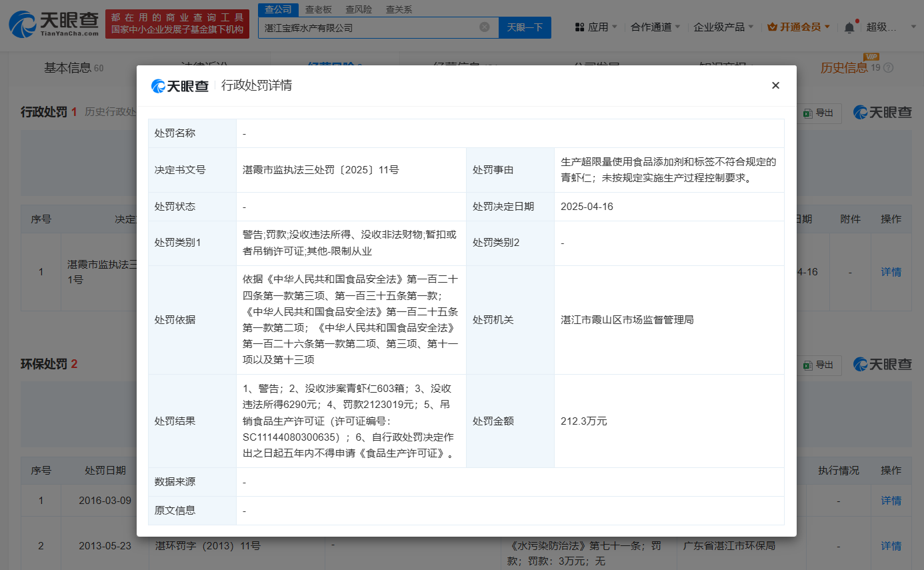Clear the search box with the X icon

click(485, 27)
